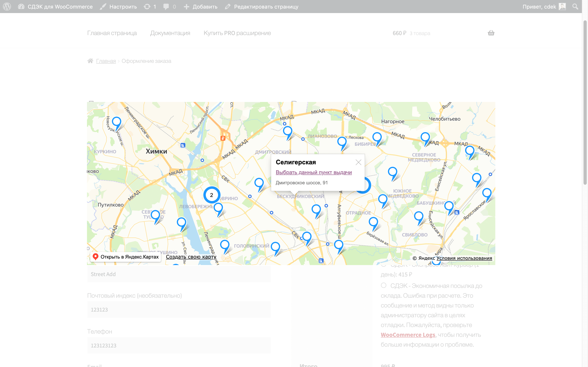
Task: Open the Документация menu item
Action: (x=170, y=33)
